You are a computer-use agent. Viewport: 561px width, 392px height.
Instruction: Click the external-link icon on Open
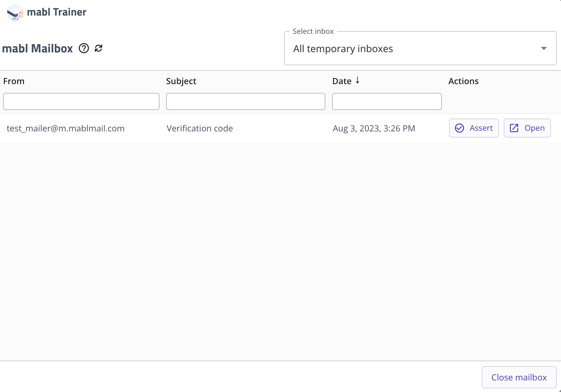click(514, 128)
